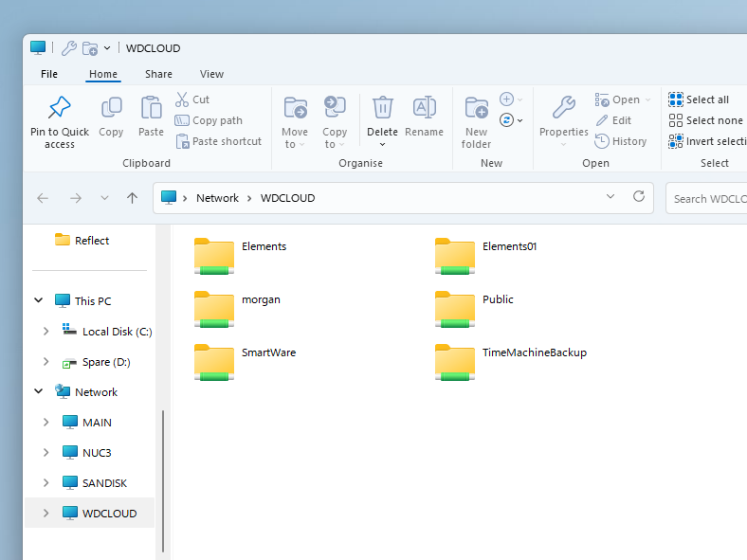747x560 pixels.
Task: Click Open in Open group
Action: (617, 99)
